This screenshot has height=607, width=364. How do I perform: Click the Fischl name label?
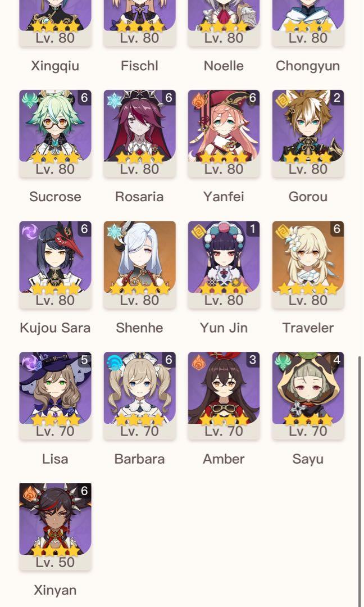pyautogui.click(x=140, y=65)
